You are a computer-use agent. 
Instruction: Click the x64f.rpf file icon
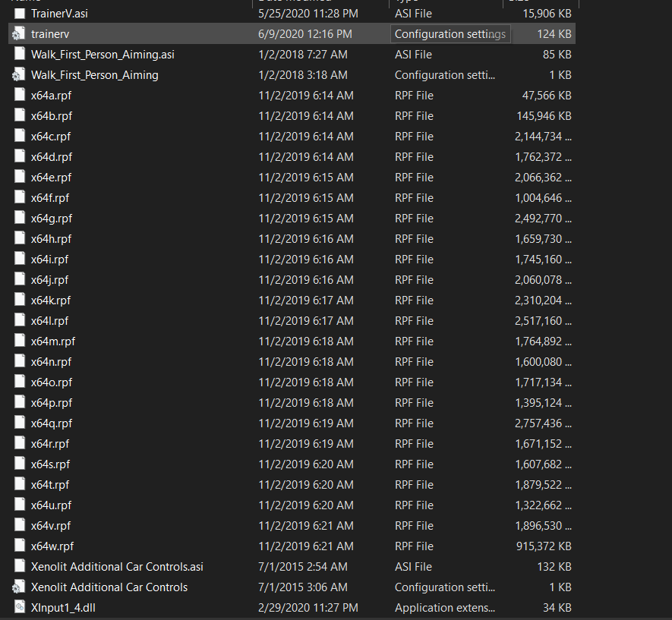[x=20, y=198]
